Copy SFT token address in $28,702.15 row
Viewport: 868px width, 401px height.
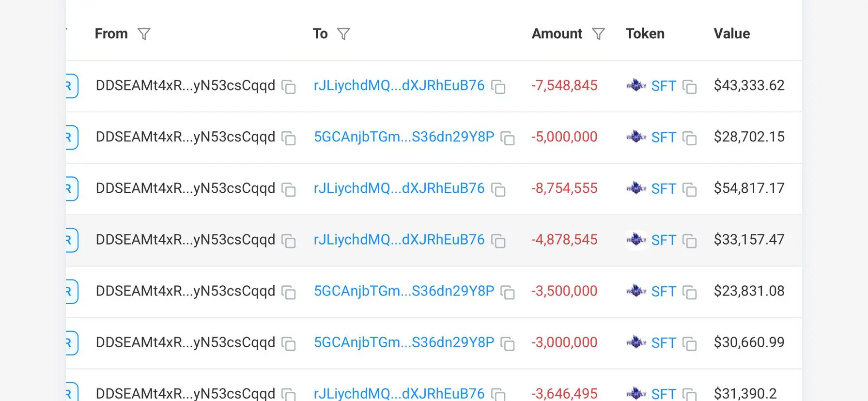tap(690, 138)
